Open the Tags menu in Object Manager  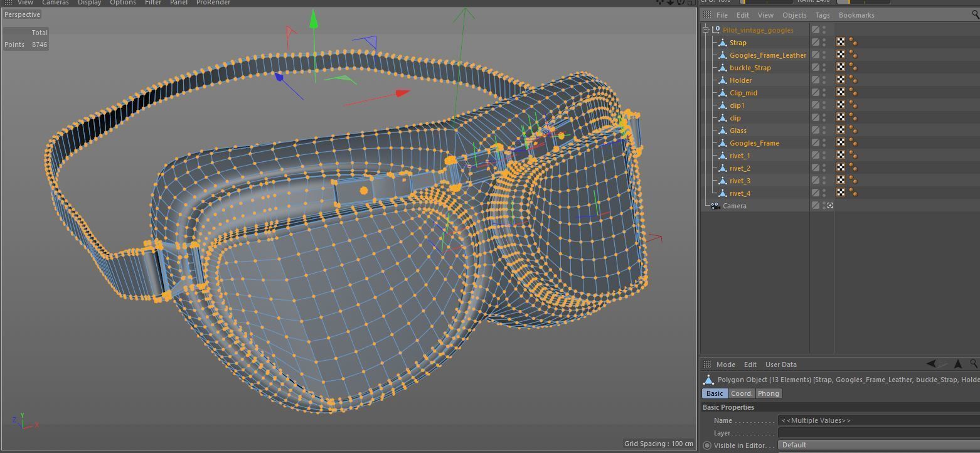pos(823,15)
